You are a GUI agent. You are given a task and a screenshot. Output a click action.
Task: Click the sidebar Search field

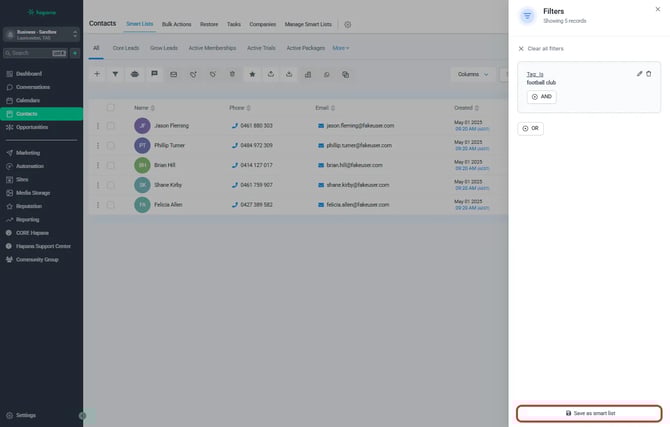(30, 53)
